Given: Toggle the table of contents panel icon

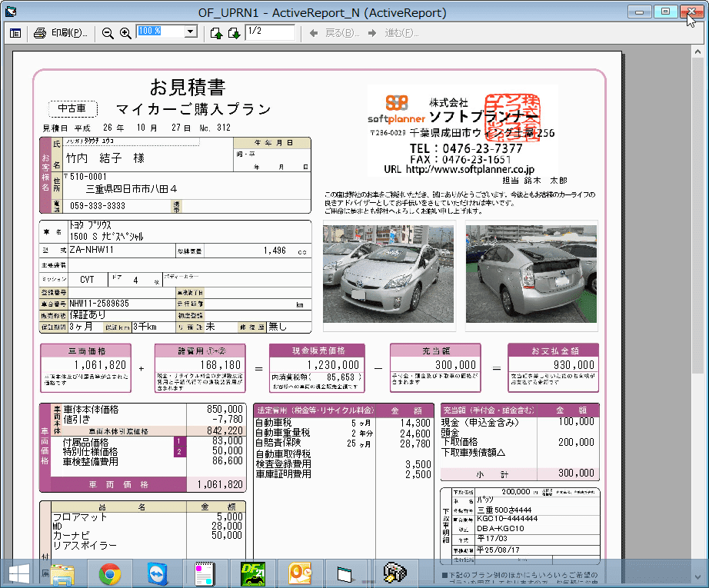Looking at the screenshot, I should click(x=15, y=33).
